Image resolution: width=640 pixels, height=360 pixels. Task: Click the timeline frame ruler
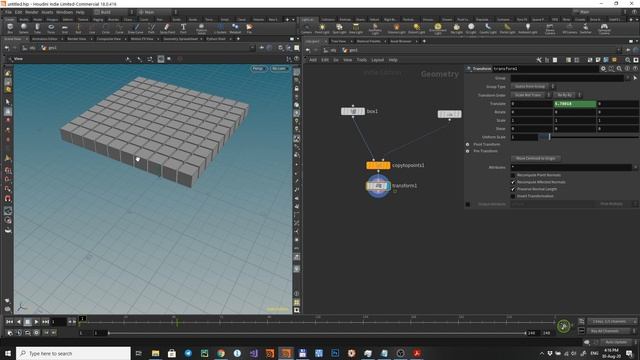click(x=316, y=322)
